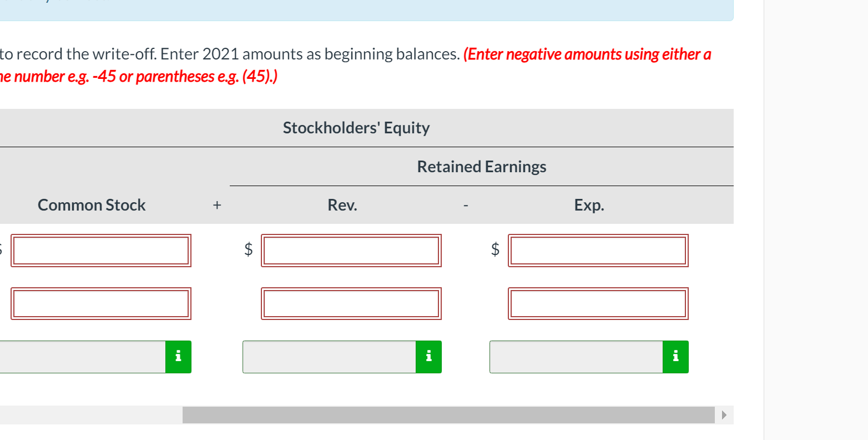Click the Exp. total field
The image size is (868, 440).
(576, 357)
